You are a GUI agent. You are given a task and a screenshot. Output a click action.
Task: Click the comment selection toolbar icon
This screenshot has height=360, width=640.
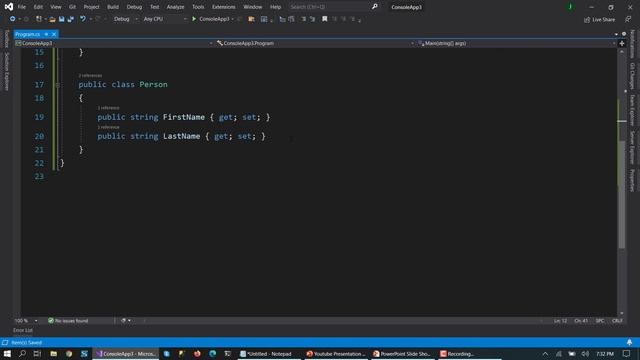tap(303, 19)
